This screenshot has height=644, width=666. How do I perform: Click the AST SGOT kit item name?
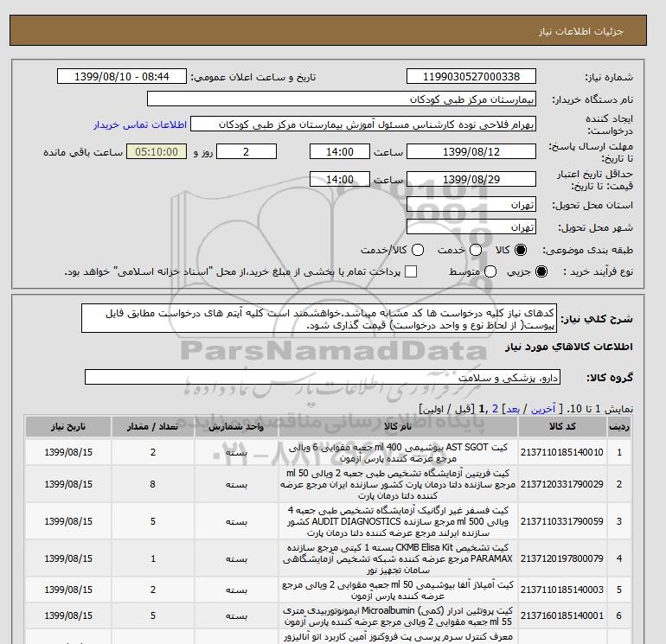point(398,453)
